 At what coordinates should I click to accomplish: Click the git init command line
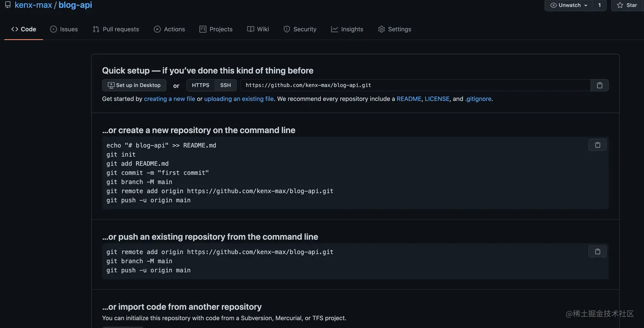click(121, 154)
